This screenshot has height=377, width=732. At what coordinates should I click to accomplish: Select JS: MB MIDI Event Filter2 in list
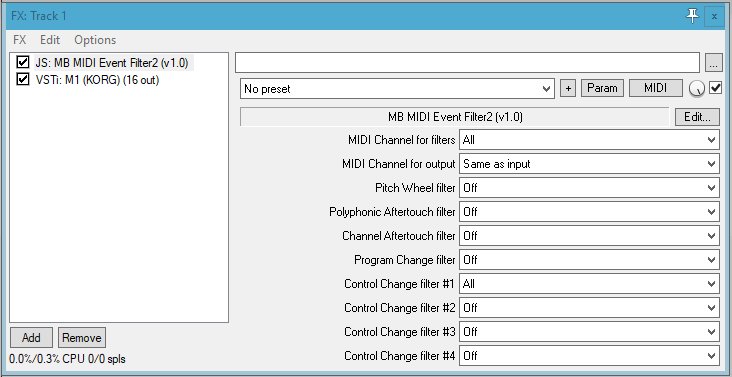(x=112, y=63)
